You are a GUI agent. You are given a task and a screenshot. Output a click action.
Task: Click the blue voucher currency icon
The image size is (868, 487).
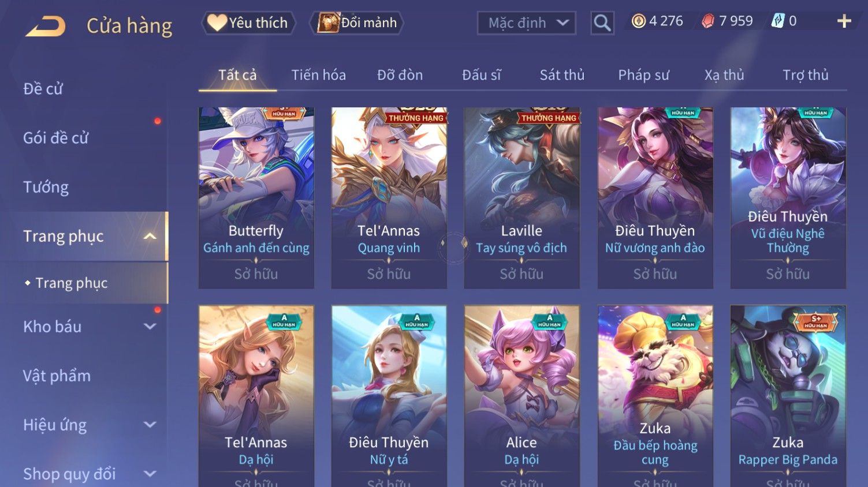click(x=778, y=21)
